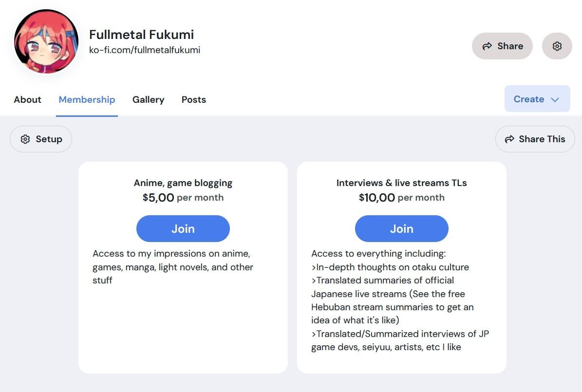Join the Interviews & live streams TLs tier
The width and height of the screenshot is (582, 392).
point(401,228)
